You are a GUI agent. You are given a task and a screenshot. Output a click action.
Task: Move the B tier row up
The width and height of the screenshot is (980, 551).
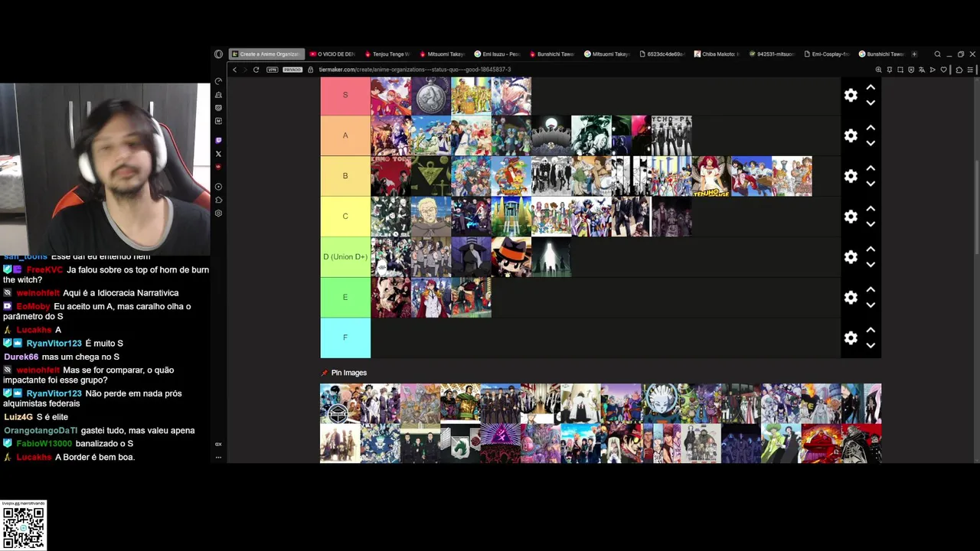[871, 168]
